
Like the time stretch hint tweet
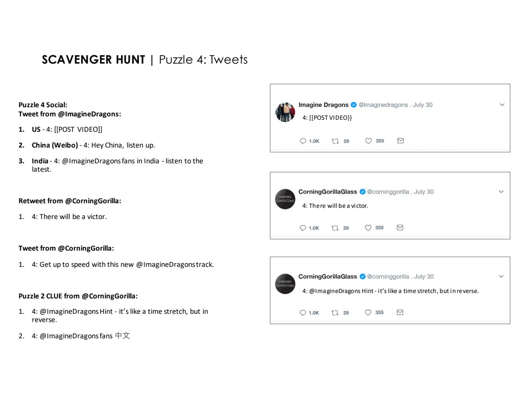[x=368, y=313]
